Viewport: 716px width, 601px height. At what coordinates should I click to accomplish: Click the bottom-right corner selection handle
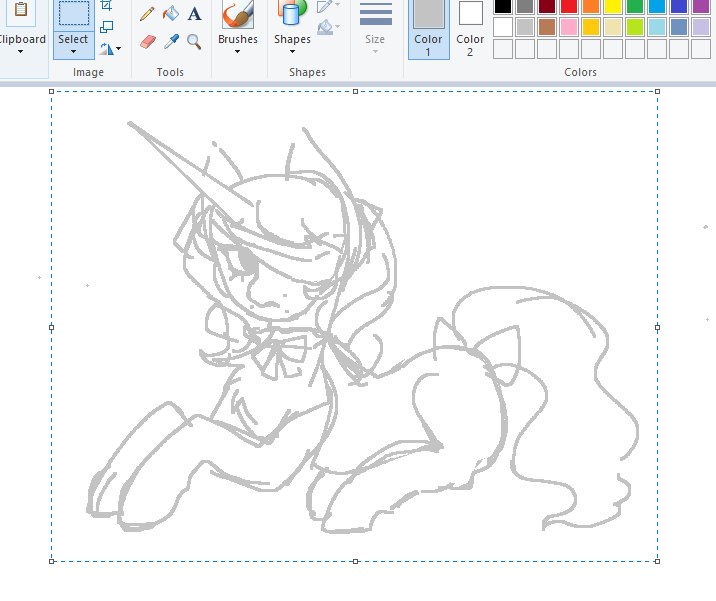[658, 561]
